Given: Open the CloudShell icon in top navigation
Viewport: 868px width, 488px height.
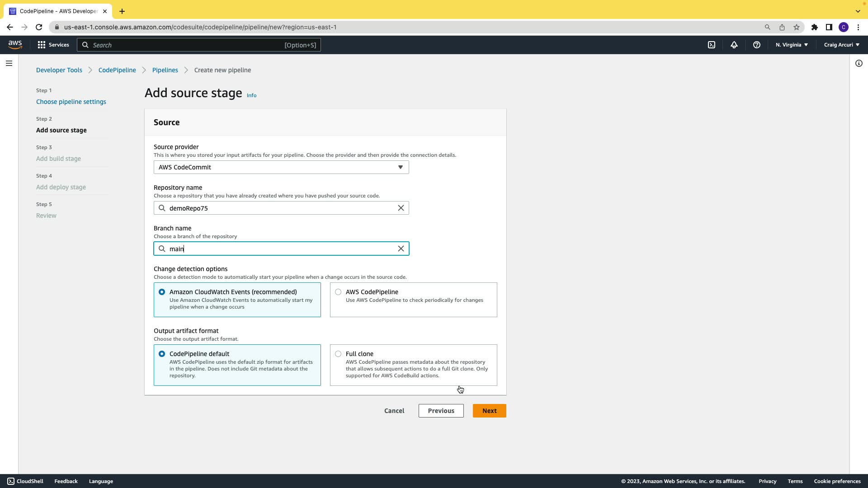Looking at the screenshot, I should point(712,45).
